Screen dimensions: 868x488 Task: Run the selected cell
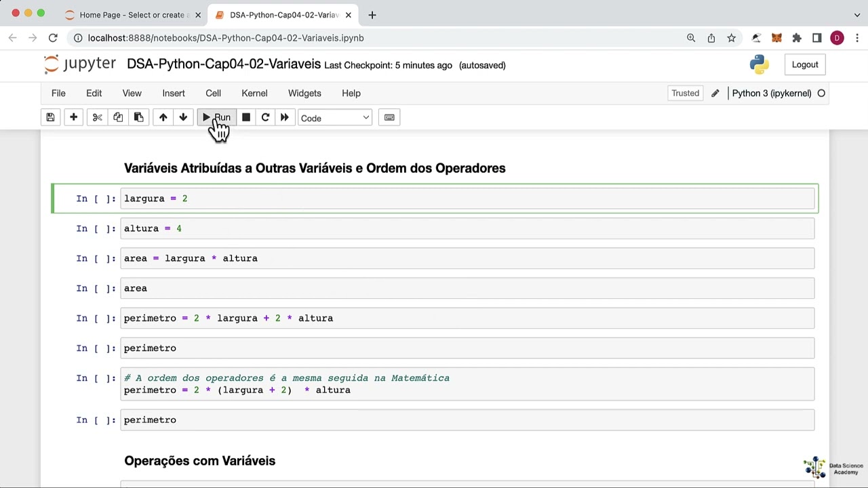click(x=217, y=118)
